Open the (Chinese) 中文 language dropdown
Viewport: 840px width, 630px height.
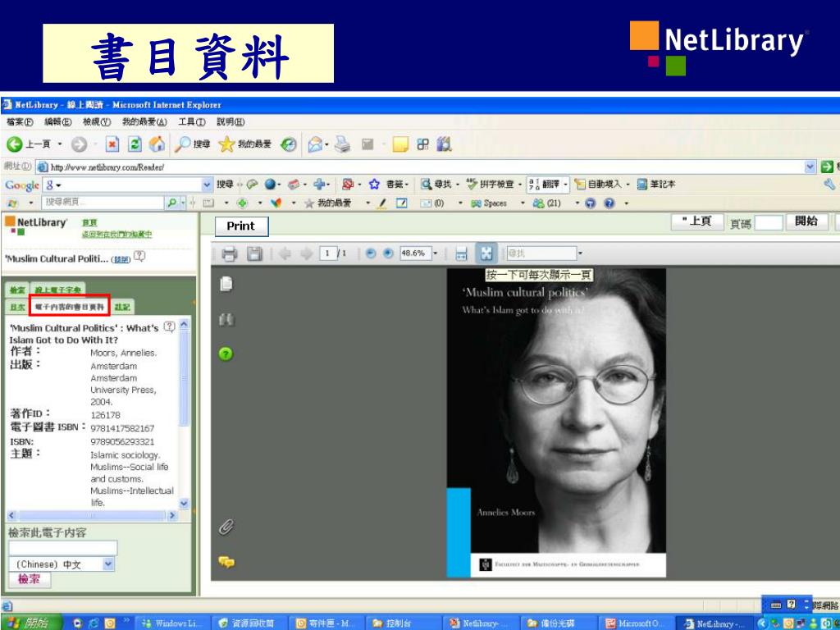coord(108,564)
